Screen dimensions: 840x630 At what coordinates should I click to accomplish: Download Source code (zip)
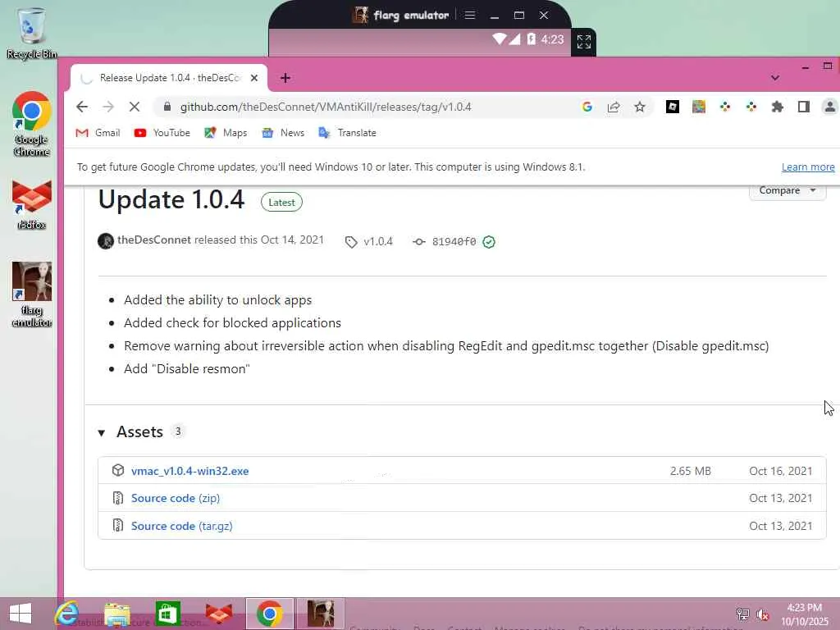click(x=176, y=498)
